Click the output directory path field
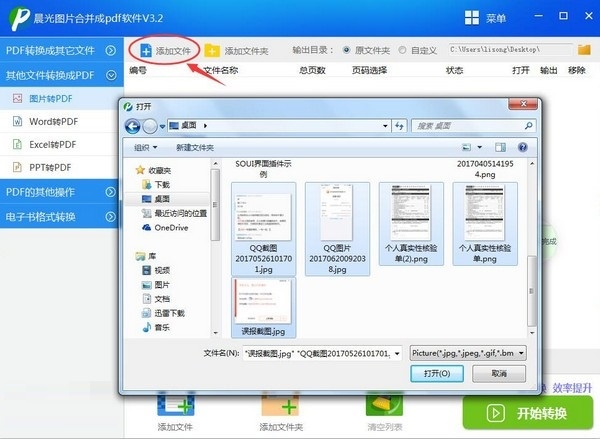The image size is (600, 439). click(510, 50)
